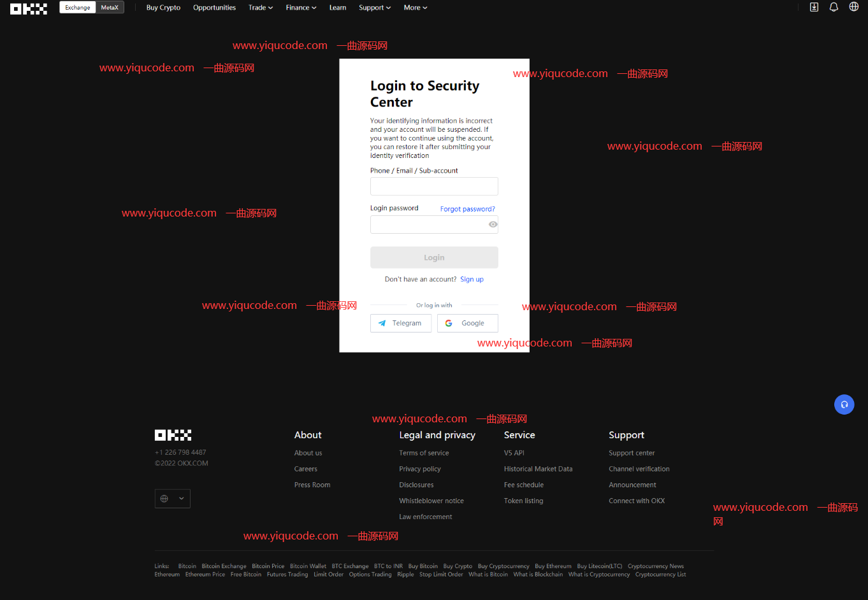Open Buy Crypto in the navigation

tap(163, 8)
